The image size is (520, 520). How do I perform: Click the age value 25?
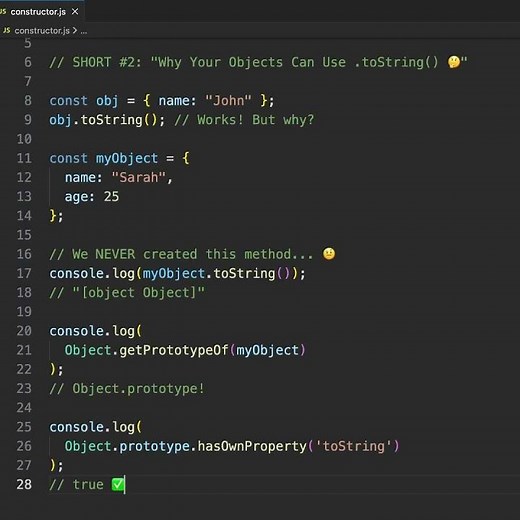111,197
